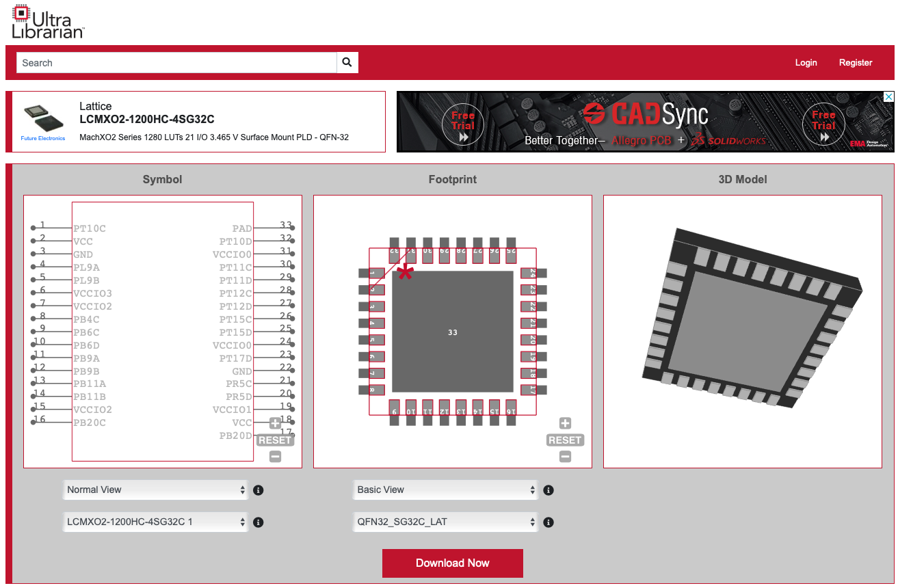Image resolution: width=898 pixels, height=588 pixels.
Task: Click info icon beside Normal View
Action: 259,490
